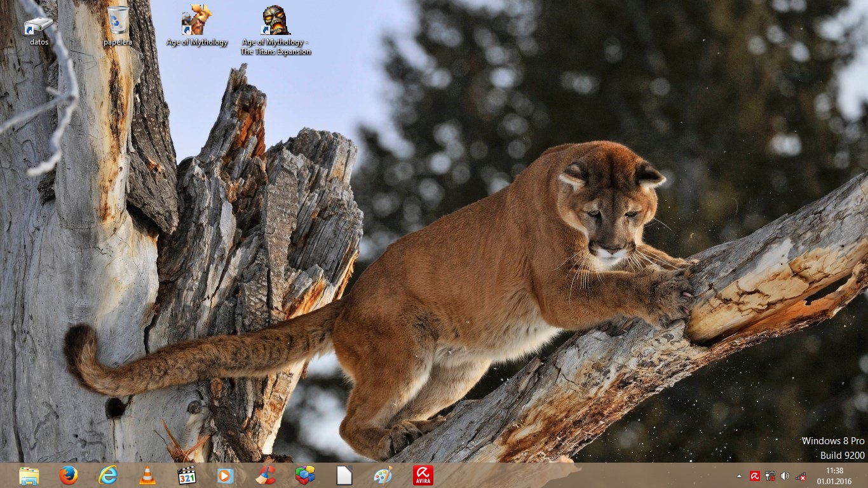
Task: Expand hidden system tray icons arrow
Action: tap(738, 476)
